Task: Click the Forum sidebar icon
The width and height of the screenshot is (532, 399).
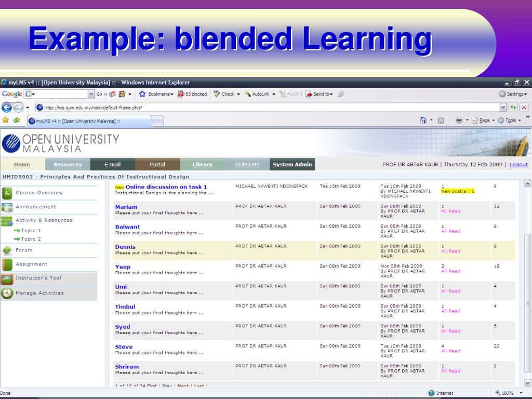Action: [x=7, y=251]
